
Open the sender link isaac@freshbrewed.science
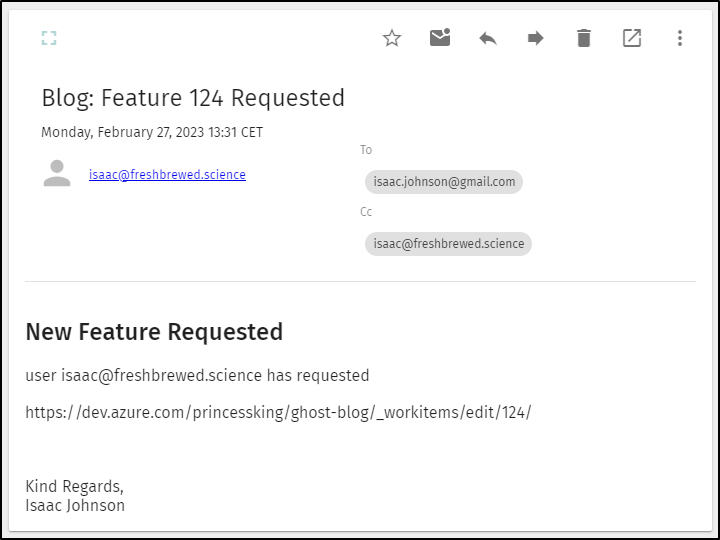coord(167,174)
